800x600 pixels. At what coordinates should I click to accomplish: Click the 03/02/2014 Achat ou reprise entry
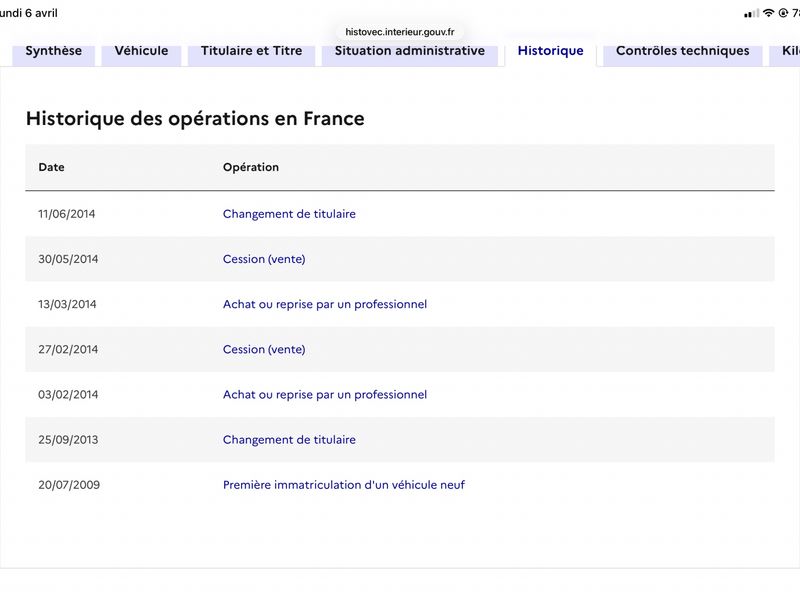click(x=324, y=395)
